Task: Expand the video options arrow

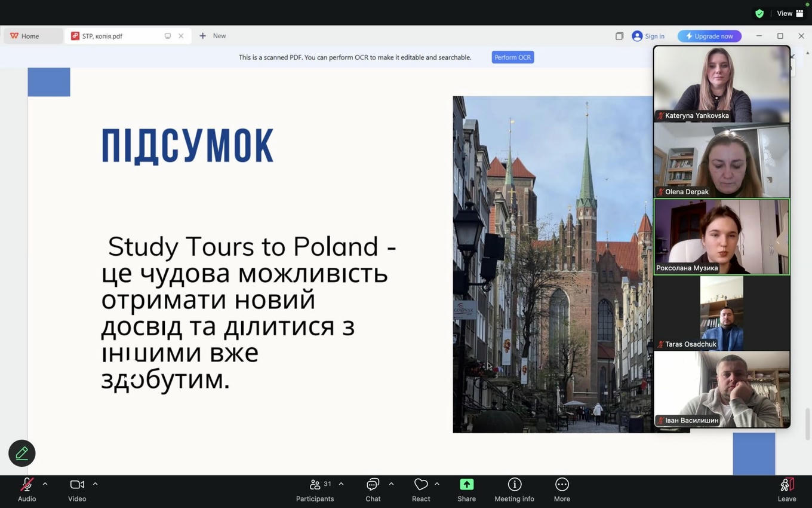Action: pos(95,484)
